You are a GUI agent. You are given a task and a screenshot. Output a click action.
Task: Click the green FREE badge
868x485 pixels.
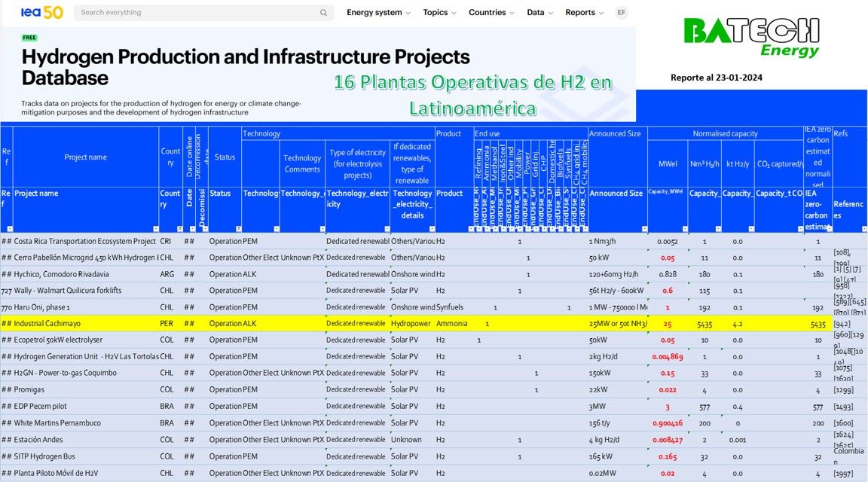pyautogui.click(x=29, y=38)
